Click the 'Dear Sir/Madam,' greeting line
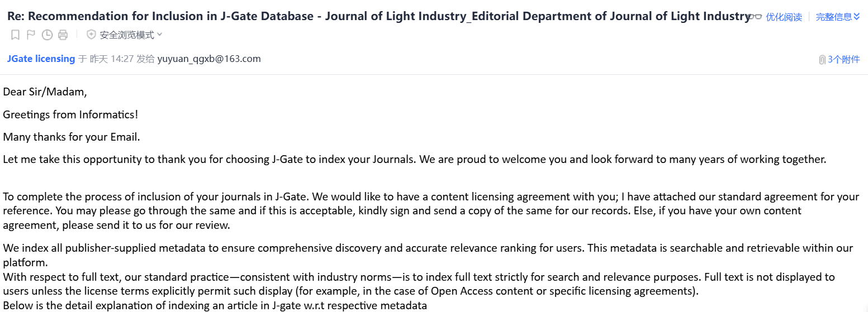868x312 pixels. pos(45,92)
